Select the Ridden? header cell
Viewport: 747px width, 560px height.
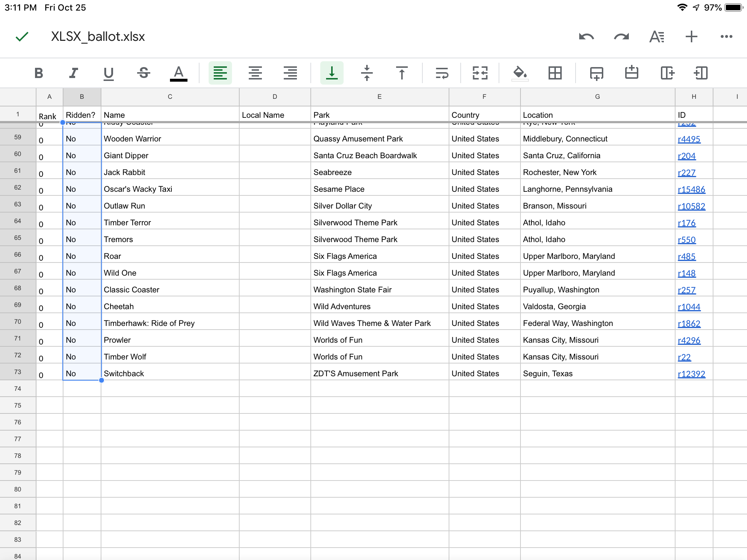[x=82, y=114]
